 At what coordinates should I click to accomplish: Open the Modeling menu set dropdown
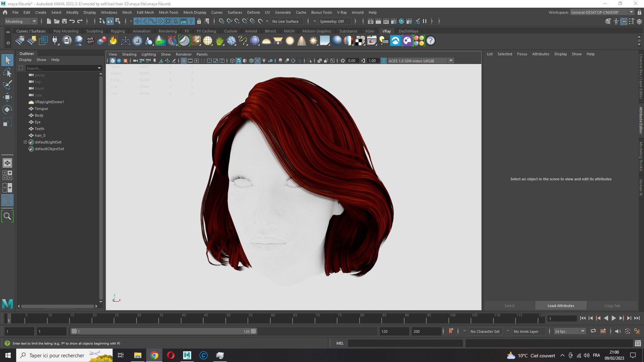pos(21,21)
